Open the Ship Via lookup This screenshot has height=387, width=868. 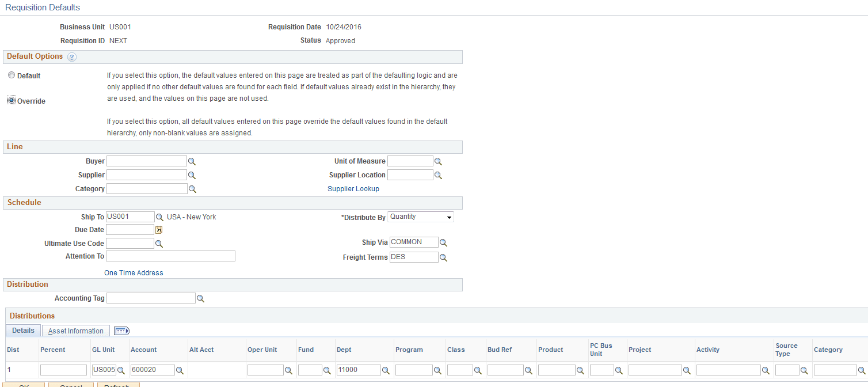coord(443,242)
